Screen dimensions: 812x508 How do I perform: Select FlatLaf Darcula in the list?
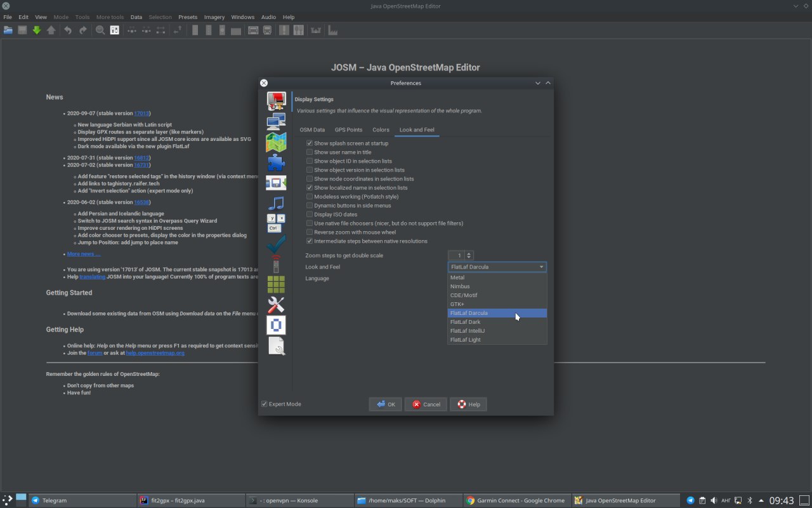[497, 313]
